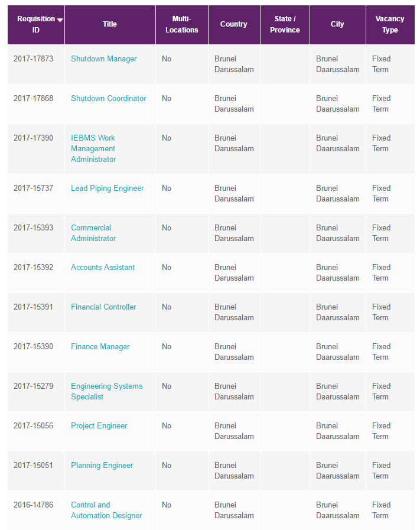View IEBMS Work Management Administrator job
The width and height of the screenshot is (420, 530).
(93, 149)
